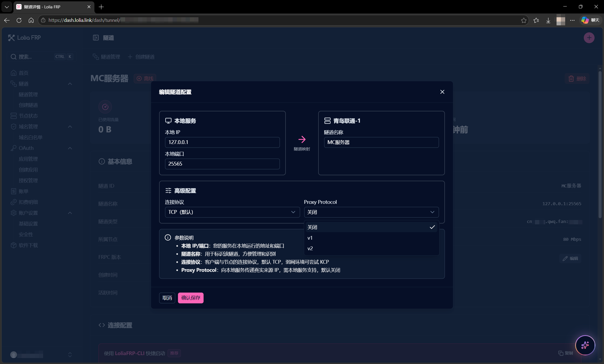The image size is (604, 364).
Task: Click the browser refresh icon
Action: point(19,20)
